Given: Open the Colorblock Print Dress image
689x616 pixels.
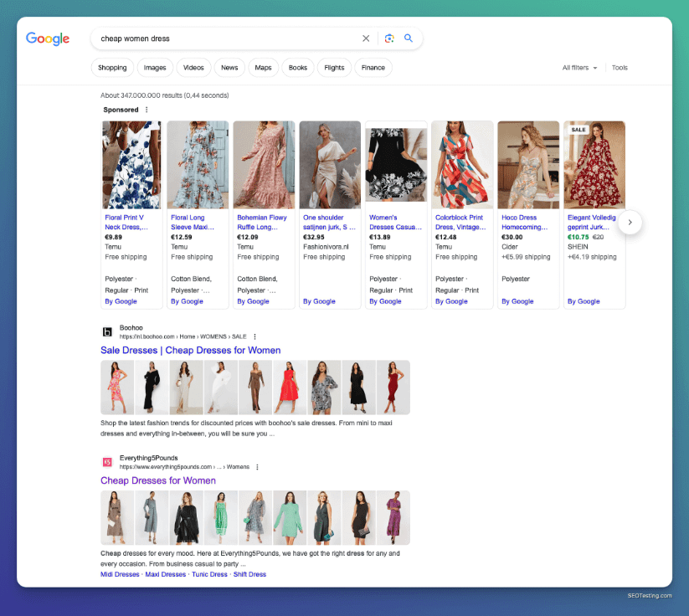Looking at the screenshot, I should (x=462, y=165).
